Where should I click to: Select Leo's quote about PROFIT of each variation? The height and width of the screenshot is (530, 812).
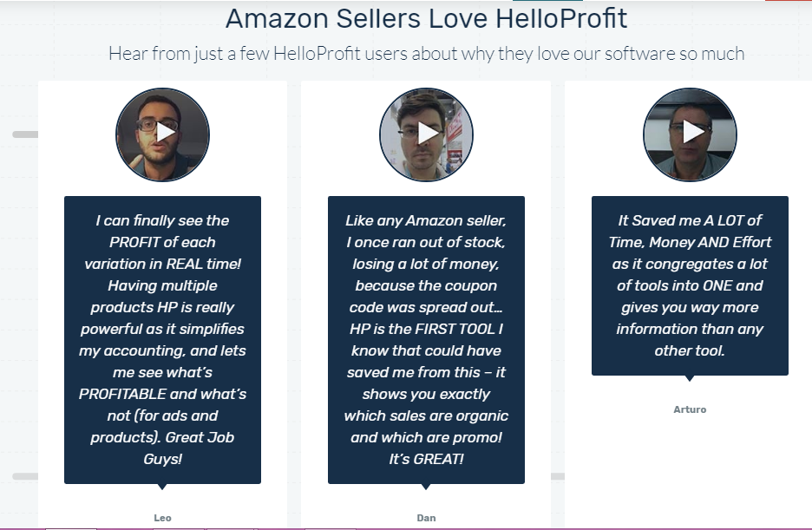(162, 339)
